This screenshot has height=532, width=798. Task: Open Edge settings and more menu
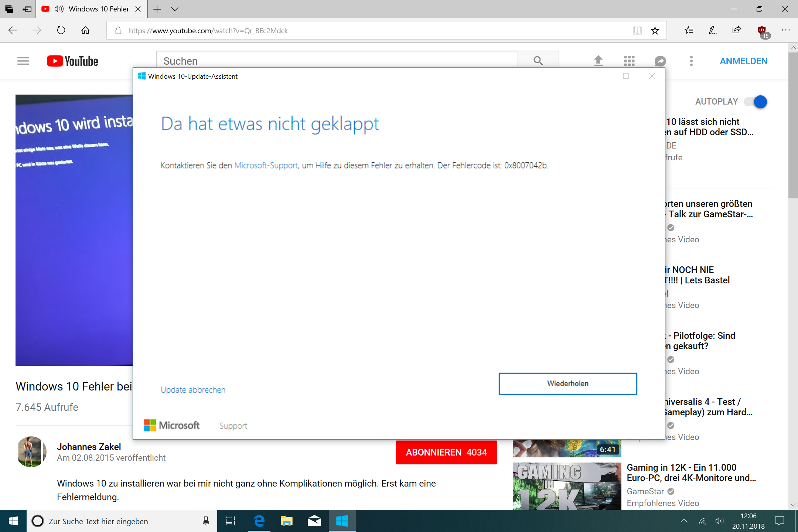pyautogui.click(x=786, y=30)
